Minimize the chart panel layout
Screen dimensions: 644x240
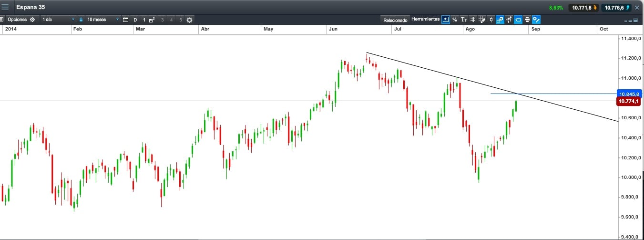point(626,21)
